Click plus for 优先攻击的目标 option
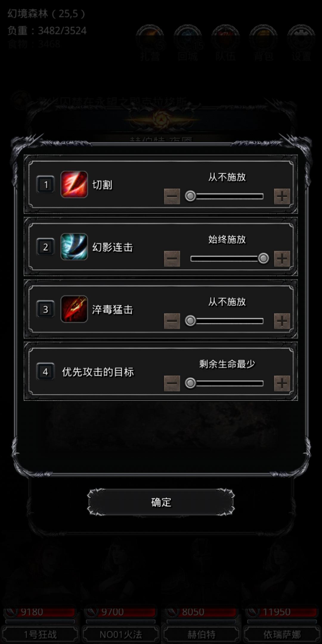 282,383
